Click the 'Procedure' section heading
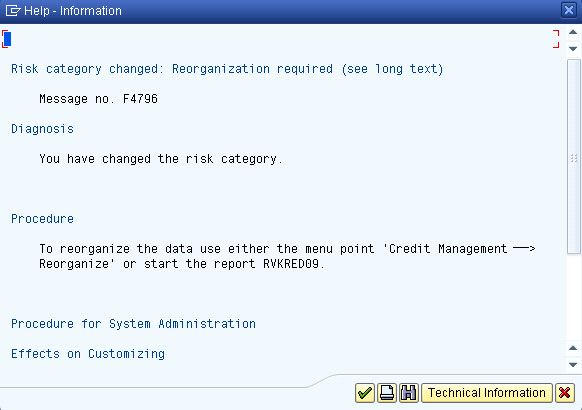The height and width of the screenshot is (410, 582). (42, 219)
